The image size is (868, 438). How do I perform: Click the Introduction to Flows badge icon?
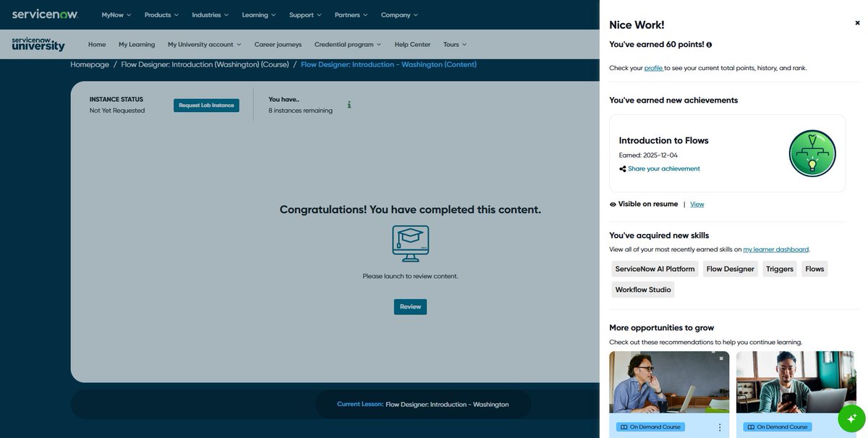point(812,153)
